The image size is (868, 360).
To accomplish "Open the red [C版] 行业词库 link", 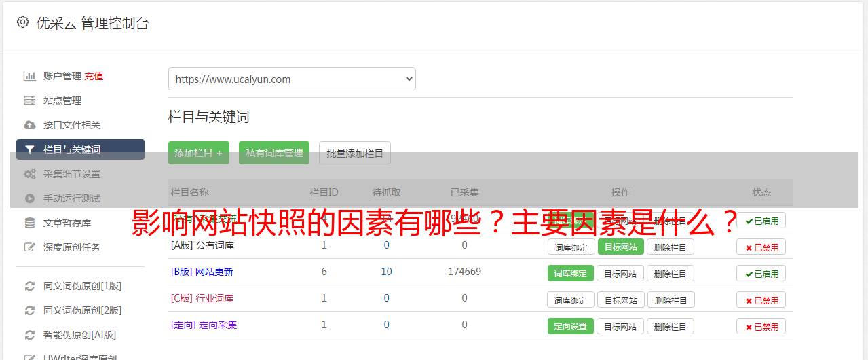I will 202,298.
